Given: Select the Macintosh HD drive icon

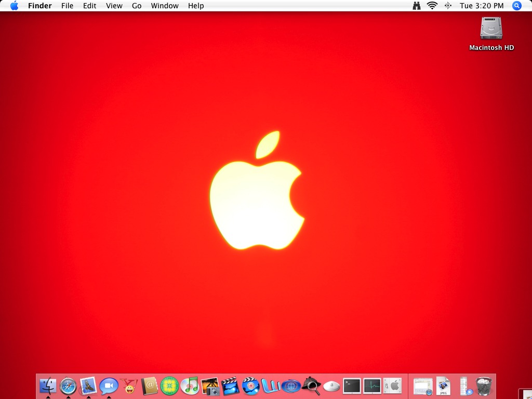Looking at the screenshot, I should (491, 29).
